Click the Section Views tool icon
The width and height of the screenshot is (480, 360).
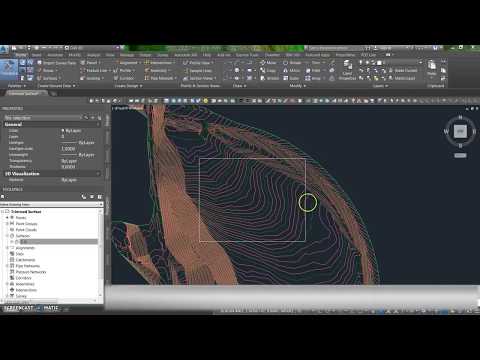coord(185,78)
